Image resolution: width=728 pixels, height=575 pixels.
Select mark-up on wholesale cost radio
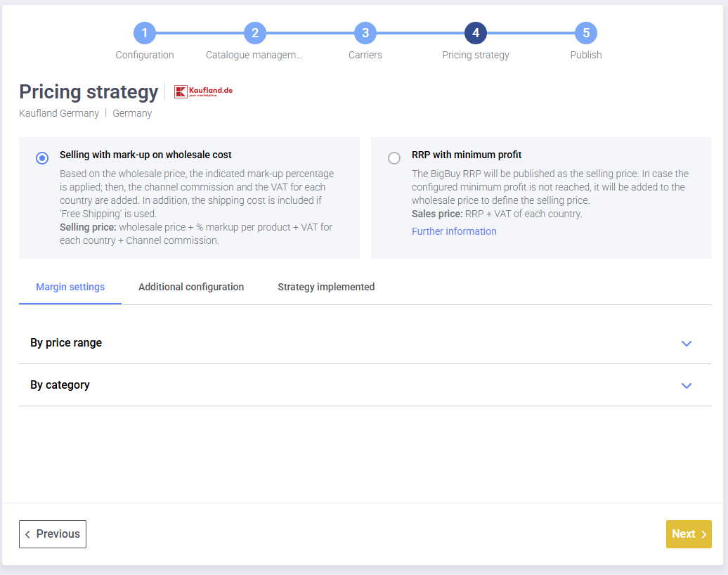(x=42, y=158)
